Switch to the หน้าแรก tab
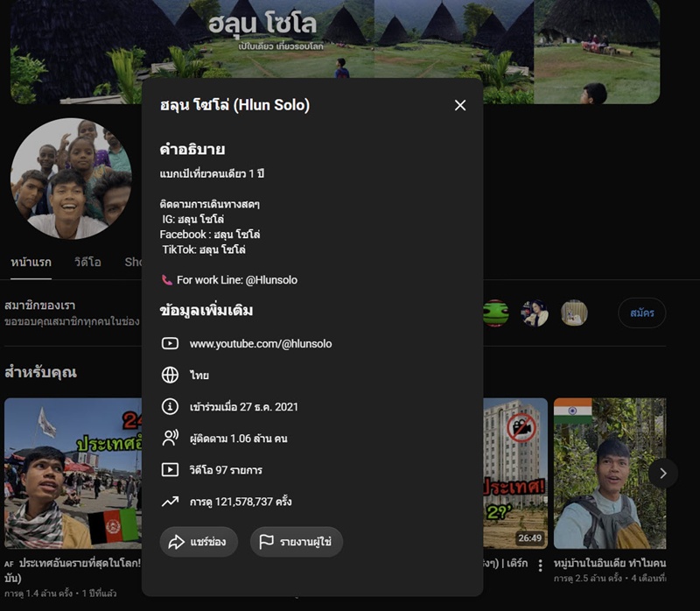700x611 pixels. coord(31,263)
